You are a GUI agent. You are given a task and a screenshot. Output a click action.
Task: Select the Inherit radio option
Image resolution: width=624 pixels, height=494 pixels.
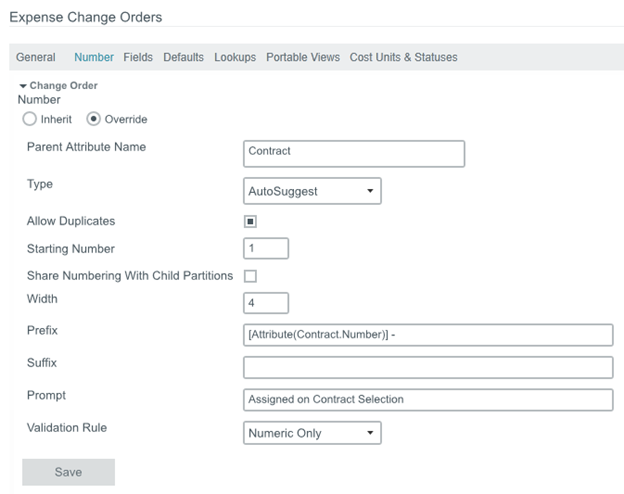click(30, 119)
